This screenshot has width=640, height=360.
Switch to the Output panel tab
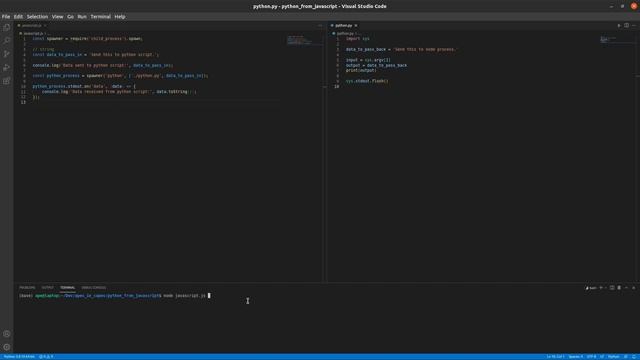(x=47, y=288)
